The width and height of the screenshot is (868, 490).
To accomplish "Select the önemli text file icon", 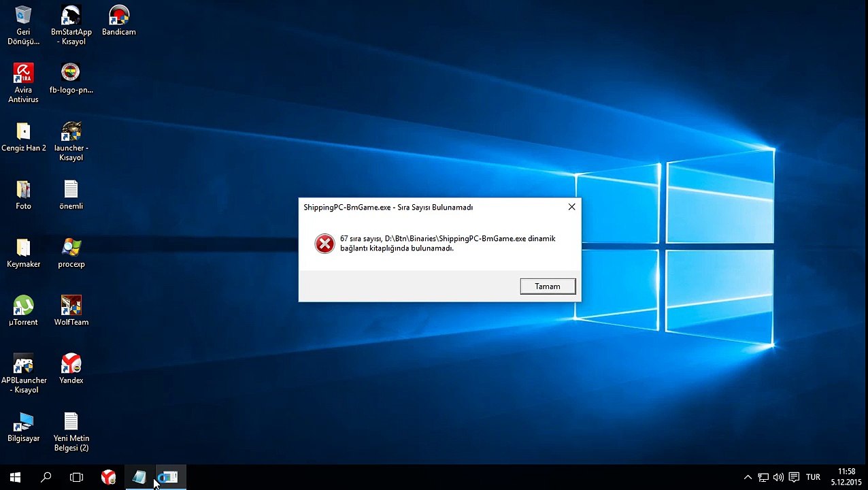I will point(71,195).
